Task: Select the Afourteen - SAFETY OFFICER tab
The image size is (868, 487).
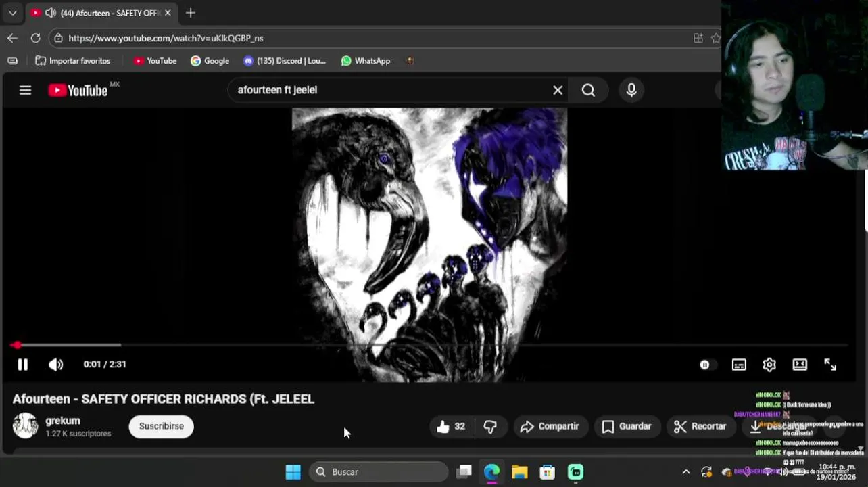Action: (x=101, y=13)
